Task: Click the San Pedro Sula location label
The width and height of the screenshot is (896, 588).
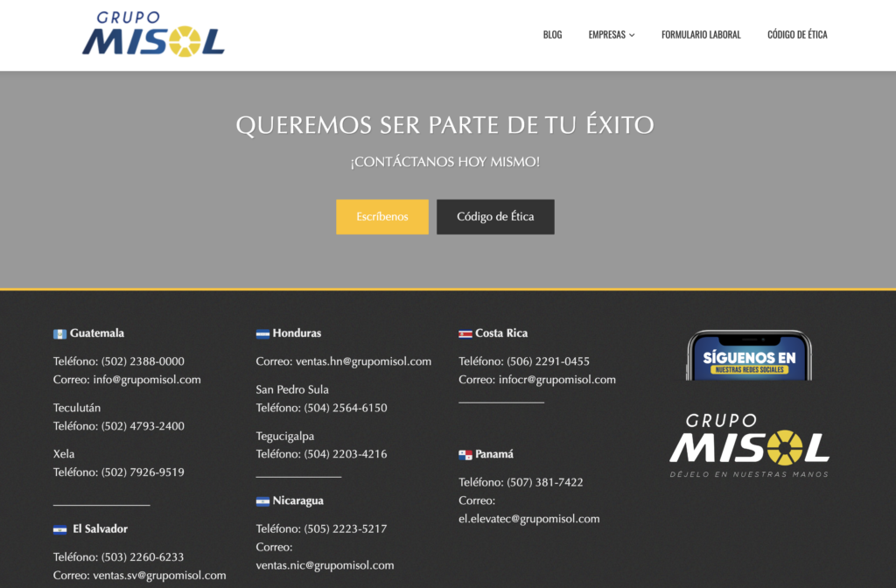Action: (292, 389)
